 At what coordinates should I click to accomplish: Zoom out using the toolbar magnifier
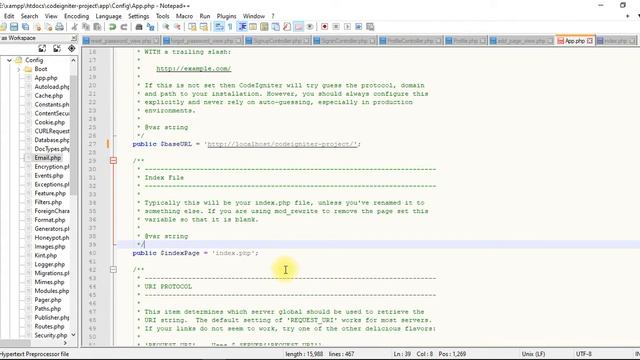177,27
